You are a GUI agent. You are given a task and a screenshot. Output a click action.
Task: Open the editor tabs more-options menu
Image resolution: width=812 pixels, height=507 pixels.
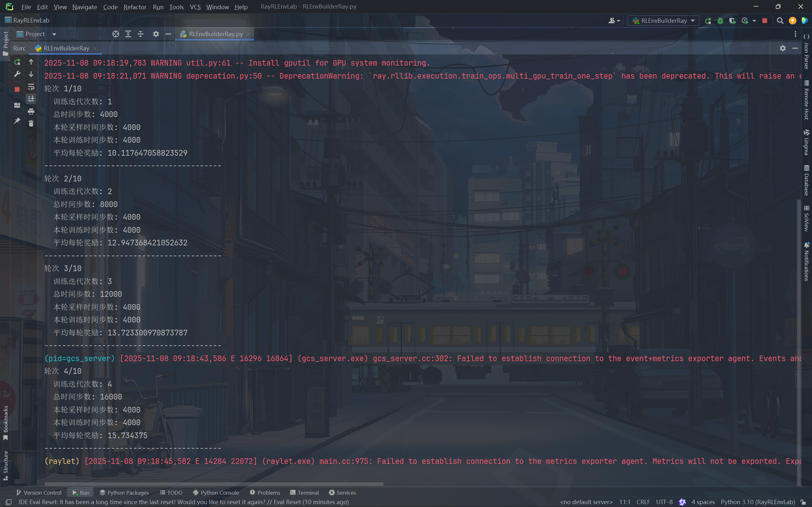tap(795, 34)
